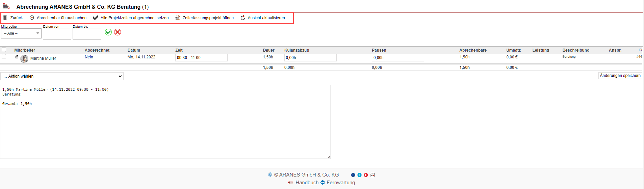Click Martina Müller's avatar picture
The image size is (644, 189).
tap(24, 58)
